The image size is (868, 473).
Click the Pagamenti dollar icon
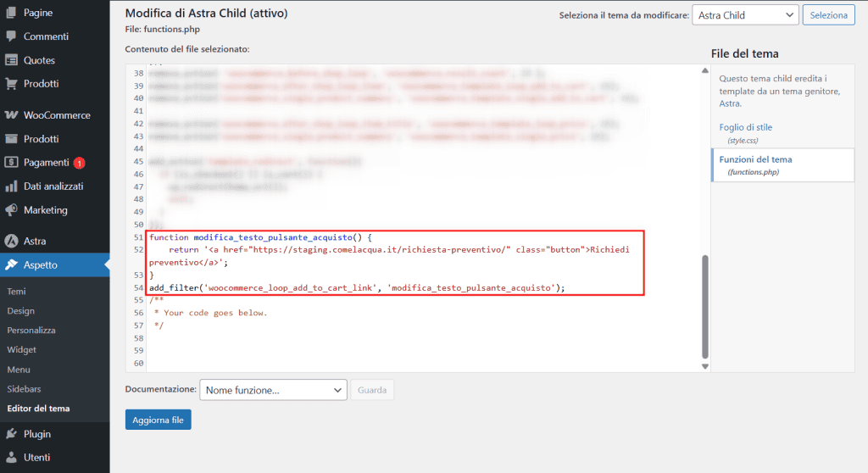(11, 162)
